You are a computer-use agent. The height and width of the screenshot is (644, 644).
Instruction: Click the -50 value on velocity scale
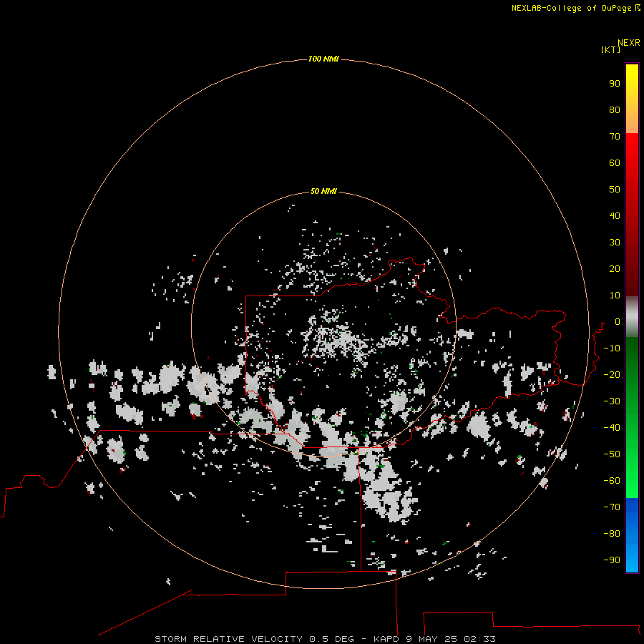612,454
